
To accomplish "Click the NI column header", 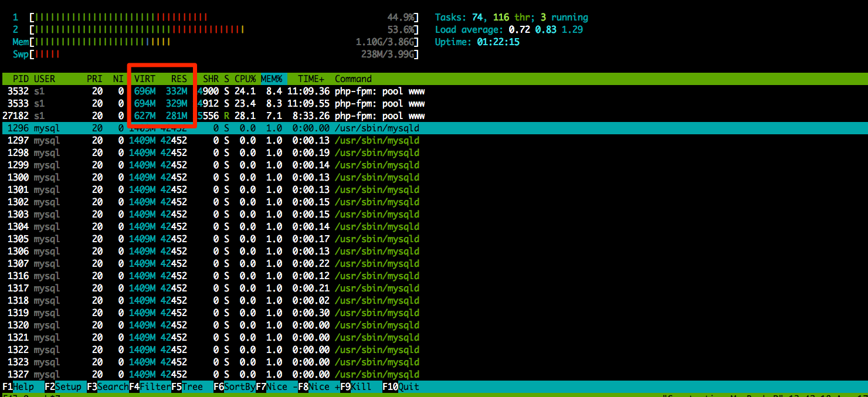I will point(118,79).
